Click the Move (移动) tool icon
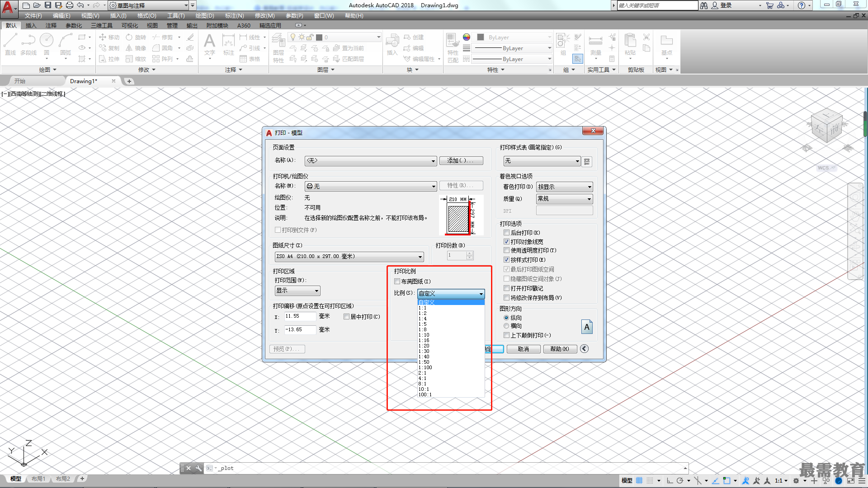Image resolution: width=868 pixels, height=488 pixels. [x=103, y=37]
